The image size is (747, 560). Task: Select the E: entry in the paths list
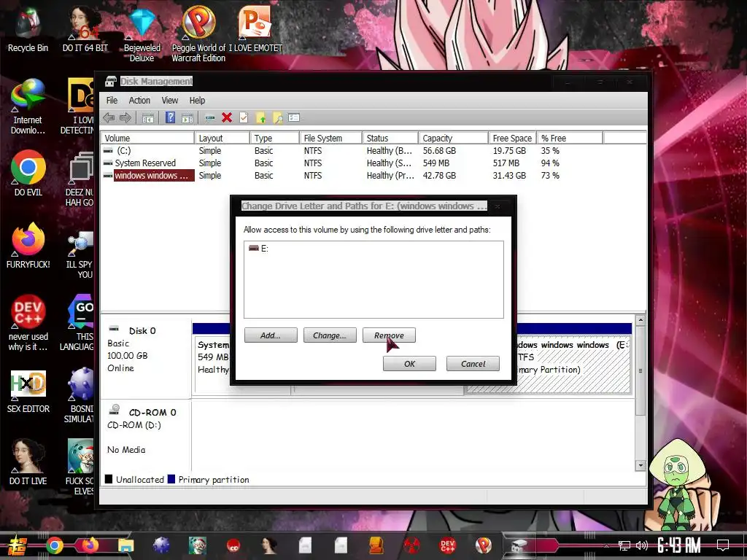pos(259,248)
